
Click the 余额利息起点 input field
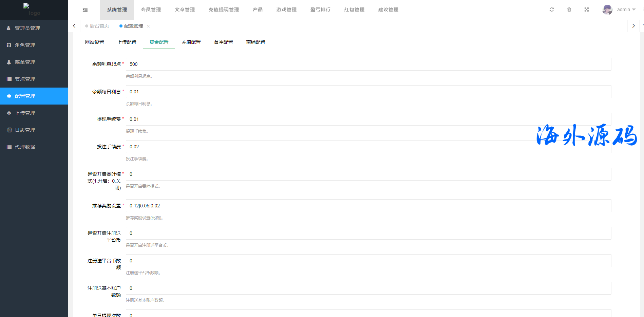[x=368, y=64]
